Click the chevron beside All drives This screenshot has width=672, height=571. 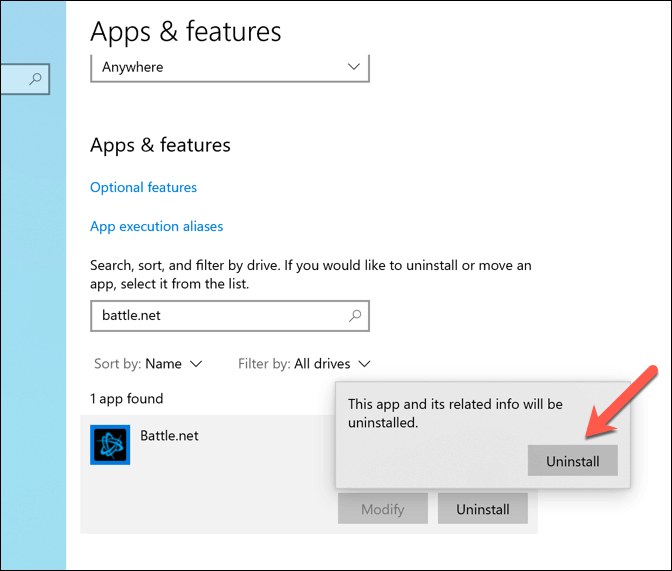click(365, 364)
